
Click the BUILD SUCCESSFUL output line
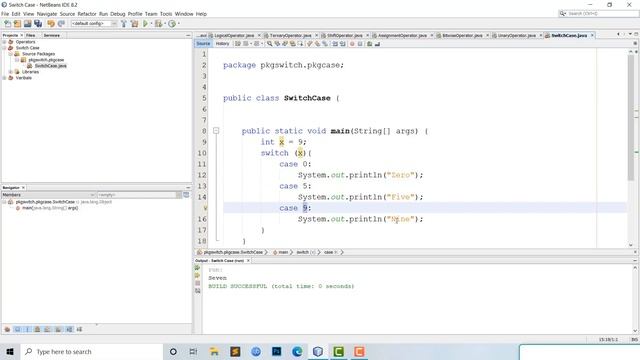click(x=281, y=286)
